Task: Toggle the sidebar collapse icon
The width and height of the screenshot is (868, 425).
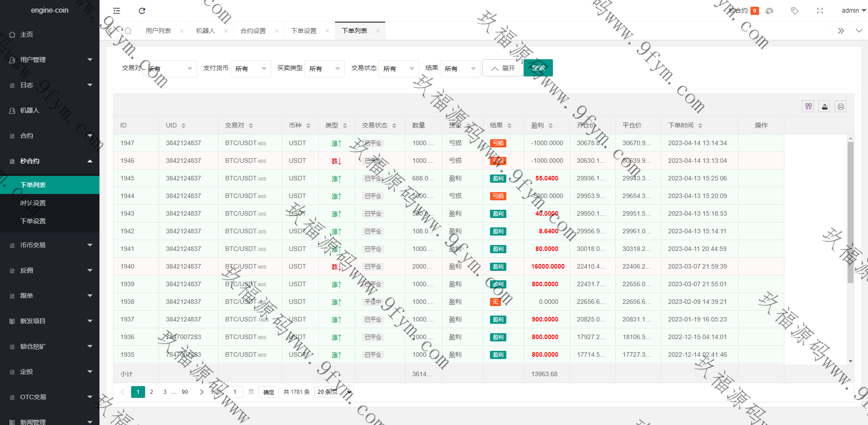Action: 117,11
